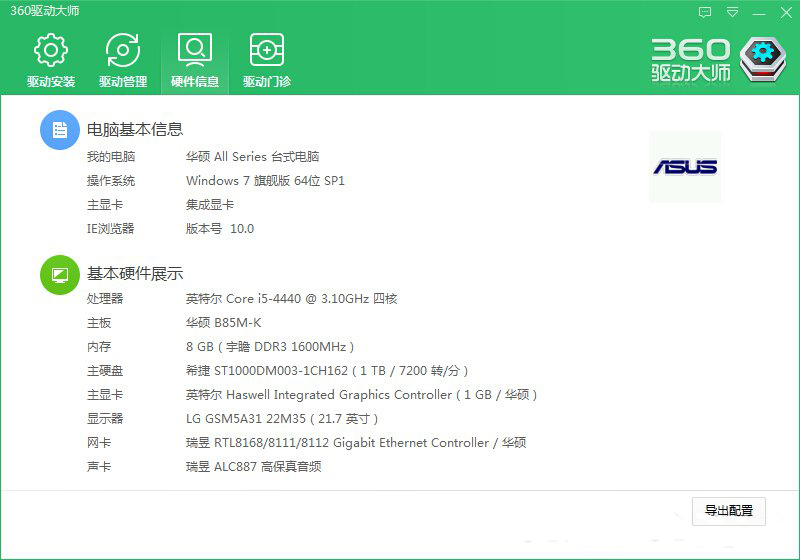
Task: Click the 处理器 label
Action: point(105,298)
